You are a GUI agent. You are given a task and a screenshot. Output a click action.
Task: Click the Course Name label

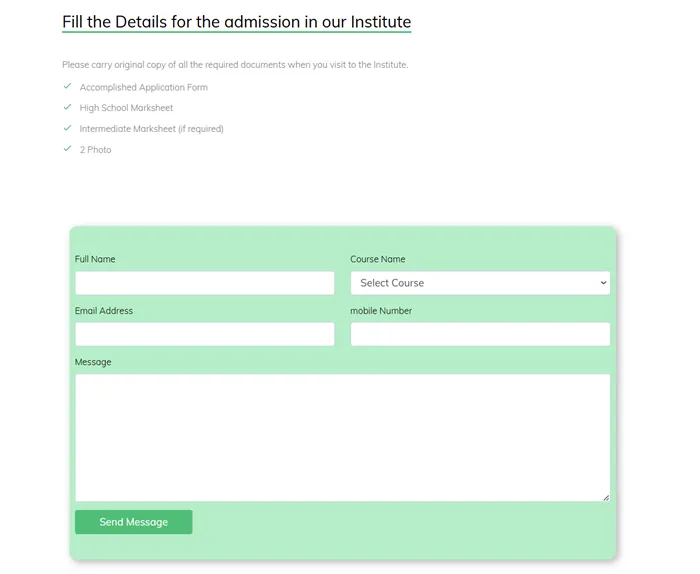[378, 259]
